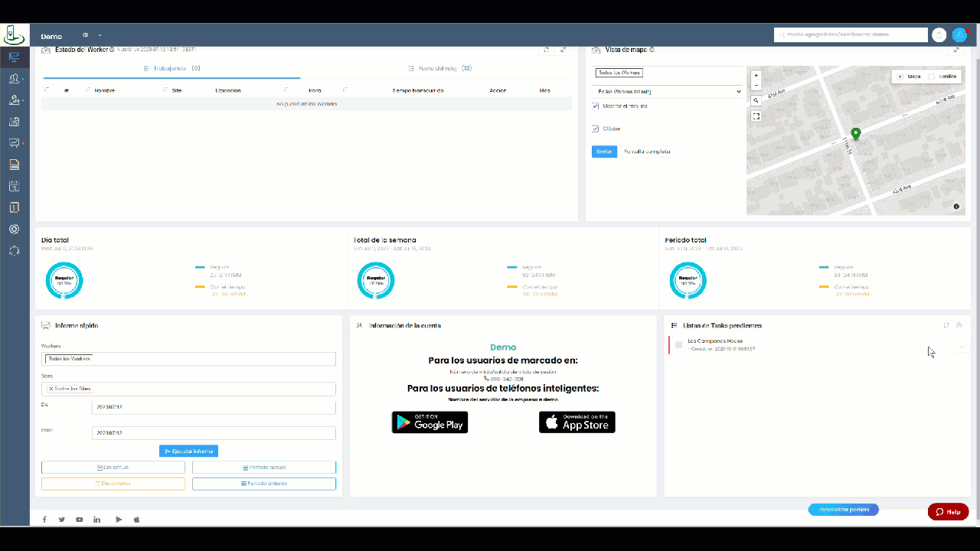
Task: Open the En los Workers del reloj dropdown
Action: coord(666,91)
